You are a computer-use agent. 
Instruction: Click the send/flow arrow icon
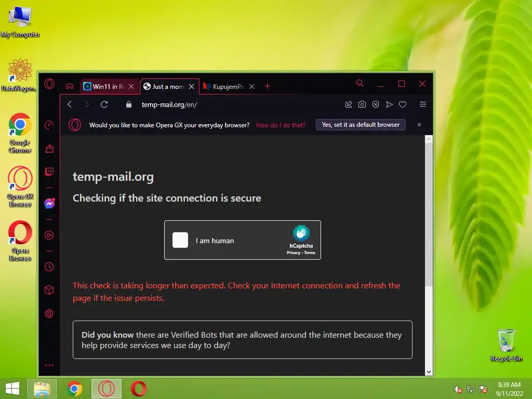tap(389, 104)
